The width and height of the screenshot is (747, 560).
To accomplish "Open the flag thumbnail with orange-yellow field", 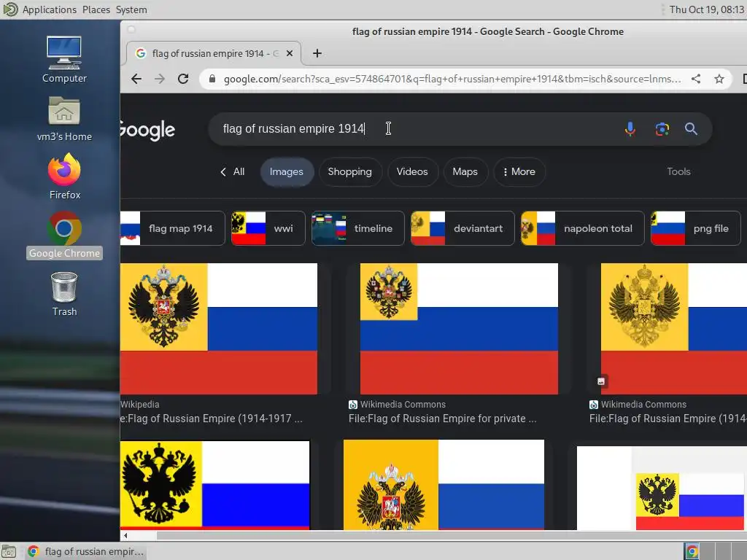I will coord(444,485).
